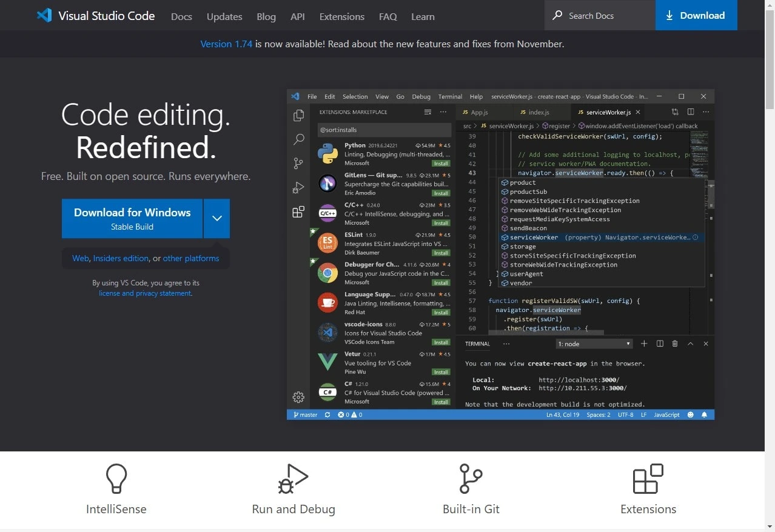This screenshot has width=775, height=532.
Task: Split the terminal using the split icon
Action: [659, 344]
